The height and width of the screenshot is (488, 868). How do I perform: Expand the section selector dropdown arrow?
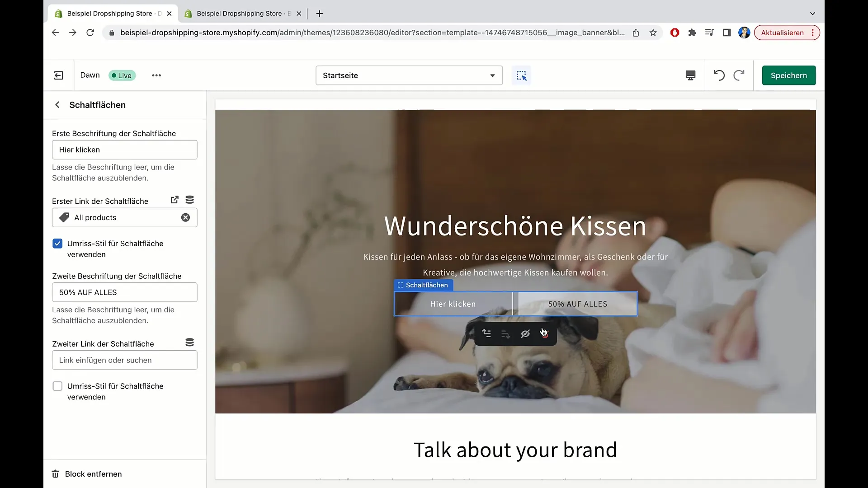click(x=492, y=75)
